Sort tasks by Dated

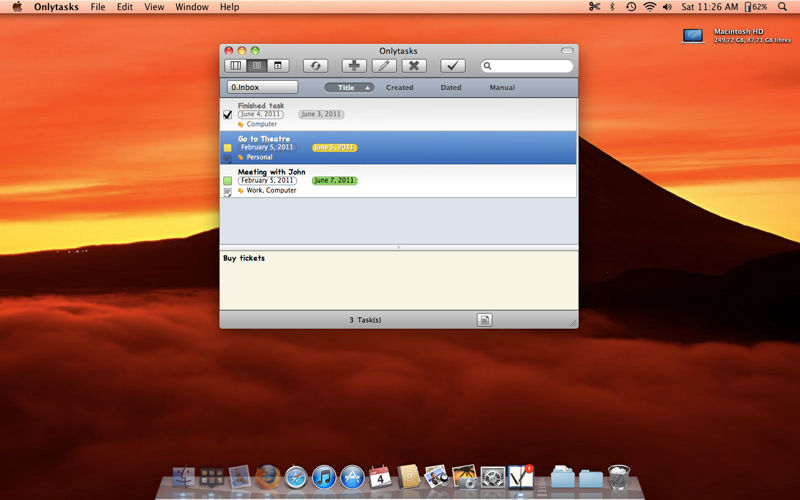click(x=451, y=87)
